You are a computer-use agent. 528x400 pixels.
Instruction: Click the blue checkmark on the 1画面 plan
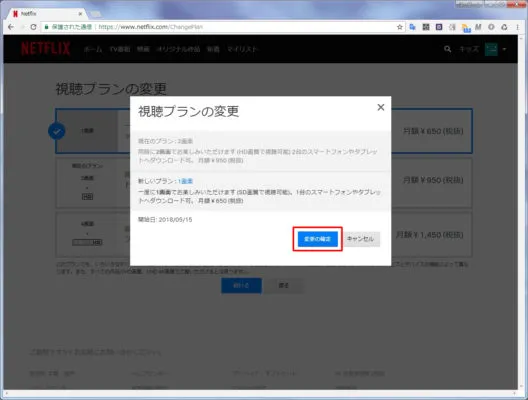(57, 131)
